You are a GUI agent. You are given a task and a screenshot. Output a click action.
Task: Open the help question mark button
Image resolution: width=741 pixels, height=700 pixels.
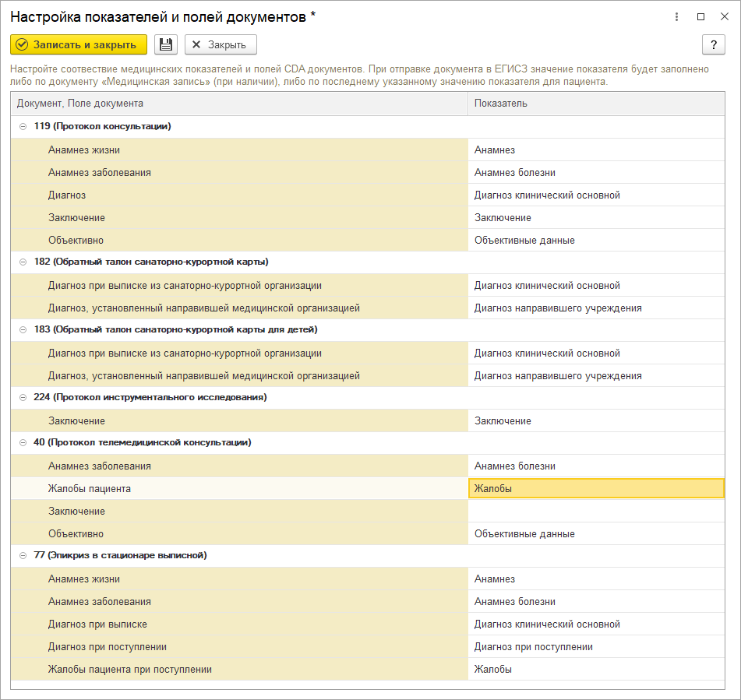[713, 45]
